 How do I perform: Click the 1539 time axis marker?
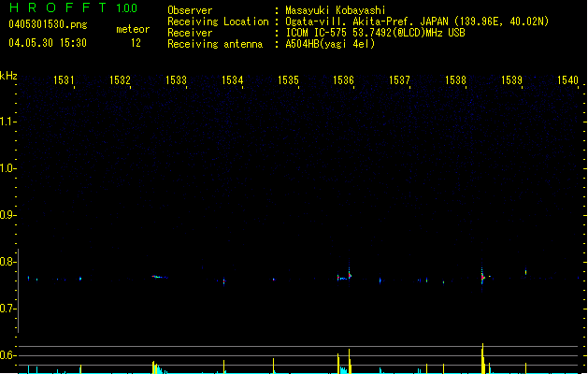click(x=511, y=79)
